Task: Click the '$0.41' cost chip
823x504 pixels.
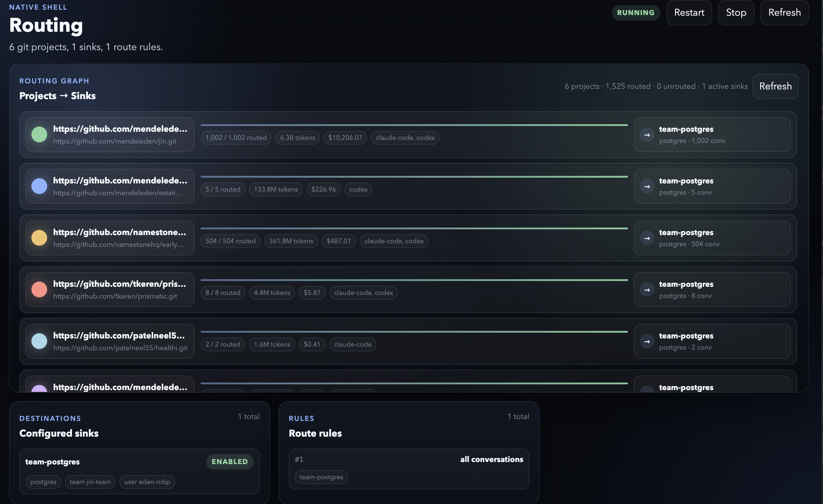Action: 312,344
